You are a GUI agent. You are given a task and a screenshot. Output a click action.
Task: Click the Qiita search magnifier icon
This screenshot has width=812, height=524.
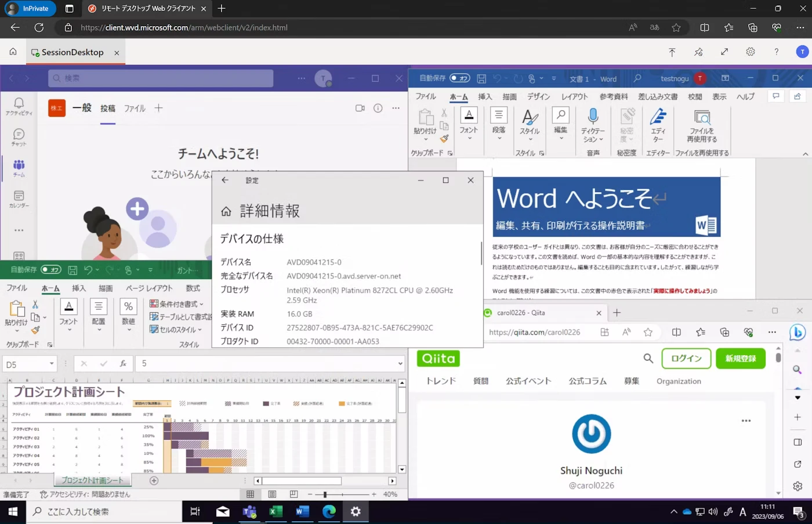648,359
